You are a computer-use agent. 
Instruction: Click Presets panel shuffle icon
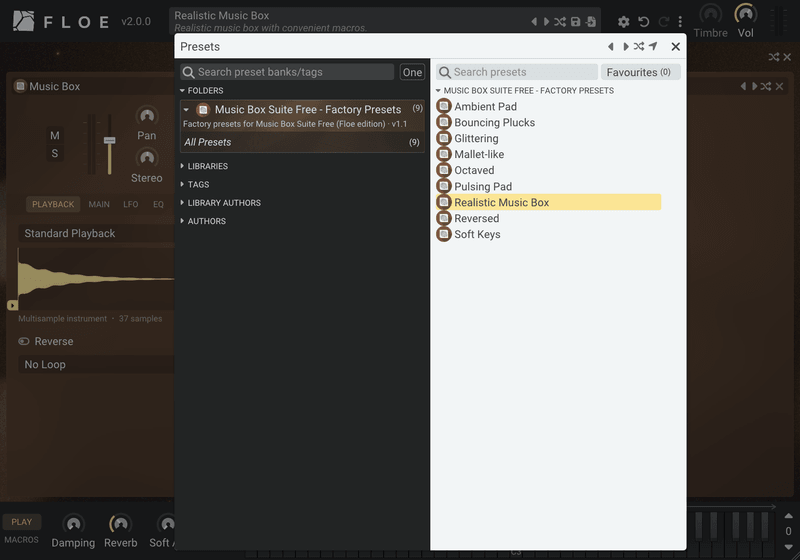coord(639,46)
